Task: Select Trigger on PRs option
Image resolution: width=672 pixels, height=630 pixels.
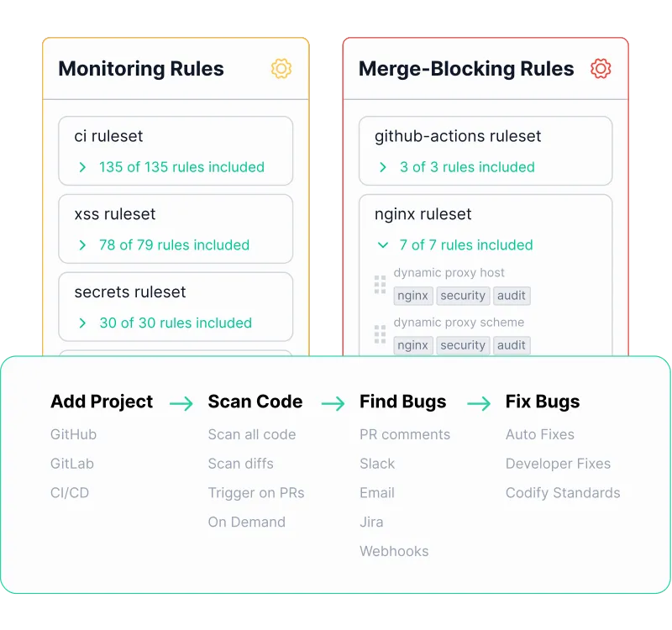Action: [x=256, y=493]
